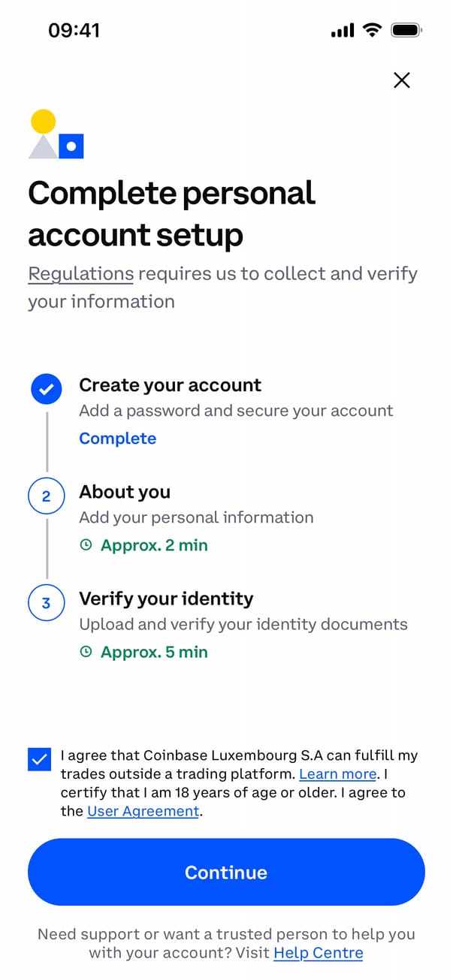
Task: Open the Learn more link
Action: (x=337, y=774)
